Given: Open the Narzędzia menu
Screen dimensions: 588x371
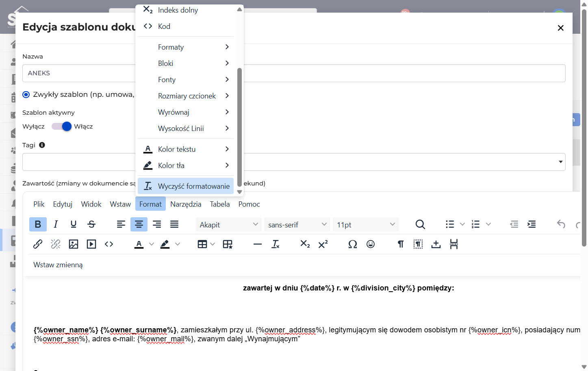Looking at the screenshot, I should [x=186, y=204].
